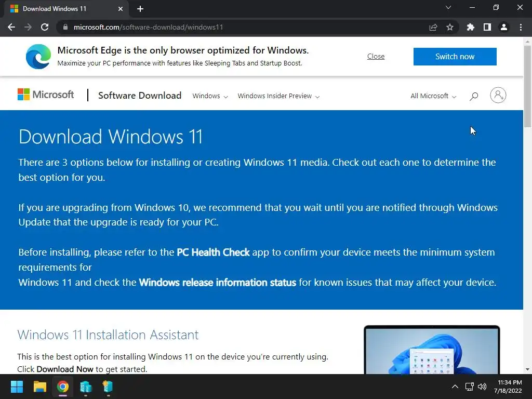
Task: Open the tab search dropdown arrow
Action: click(x=448, y=7)
